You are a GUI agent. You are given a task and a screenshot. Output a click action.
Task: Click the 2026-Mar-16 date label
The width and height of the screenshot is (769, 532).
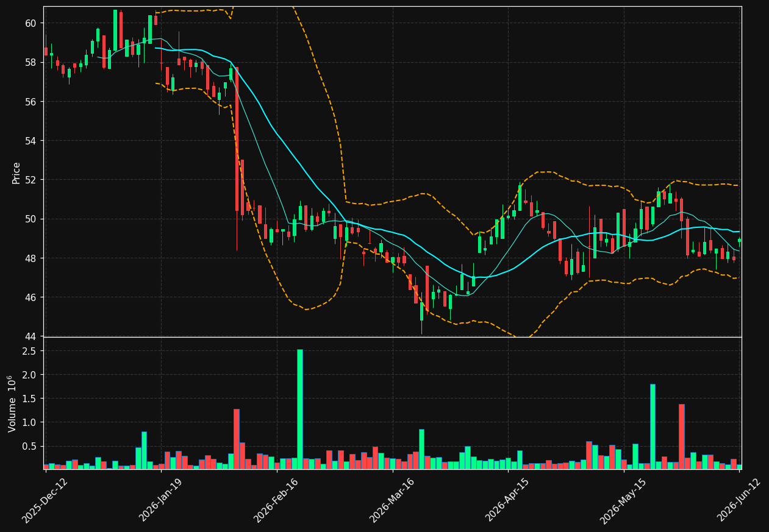click(392, 500)
